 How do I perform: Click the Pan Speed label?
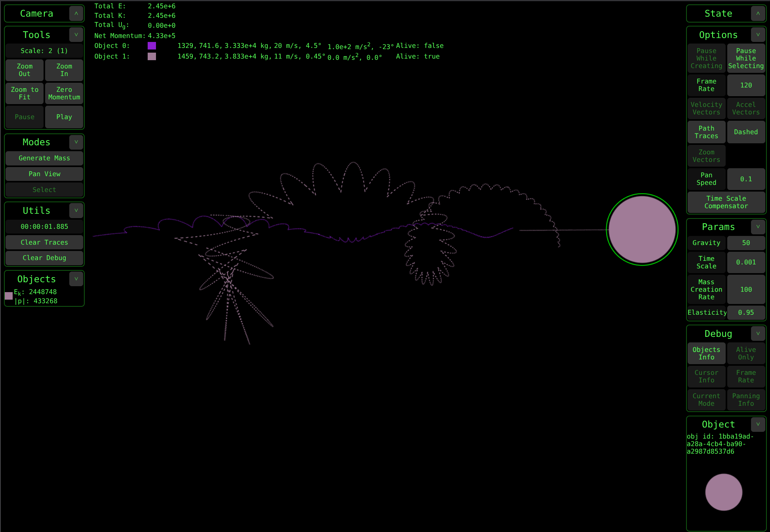(x=707, y=179)
